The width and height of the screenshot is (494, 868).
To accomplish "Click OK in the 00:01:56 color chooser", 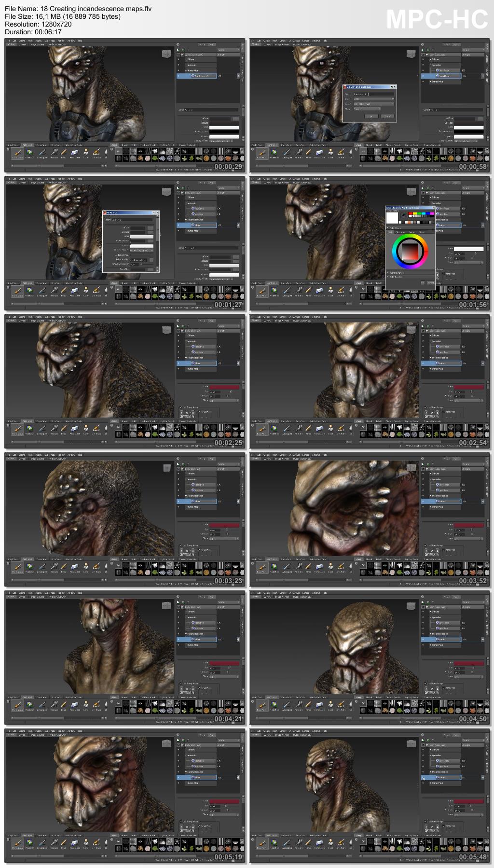I will point(423,283).
